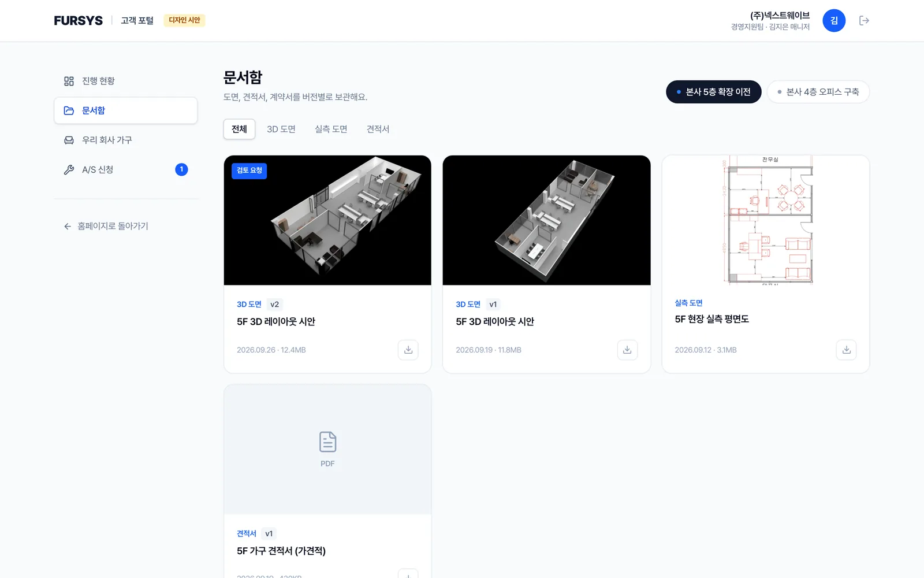Image resolution: width=924 pixels, height=578 pixels.
Task: Click the 디자인 시안 badge in the header
Action: [184, 20]
